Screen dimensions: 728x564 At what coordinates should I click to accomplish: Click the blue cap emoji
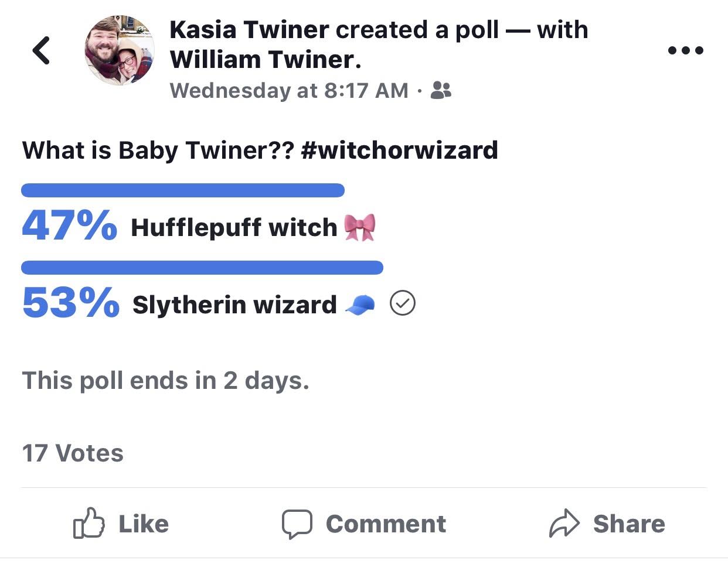click(x=360, y=305)
